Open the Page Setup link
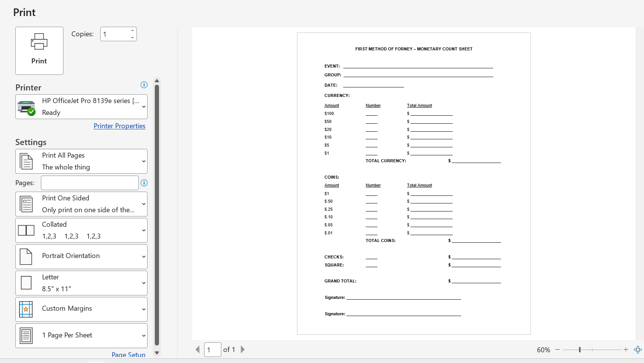Screen dimensions: 644x363 (128, 355)
